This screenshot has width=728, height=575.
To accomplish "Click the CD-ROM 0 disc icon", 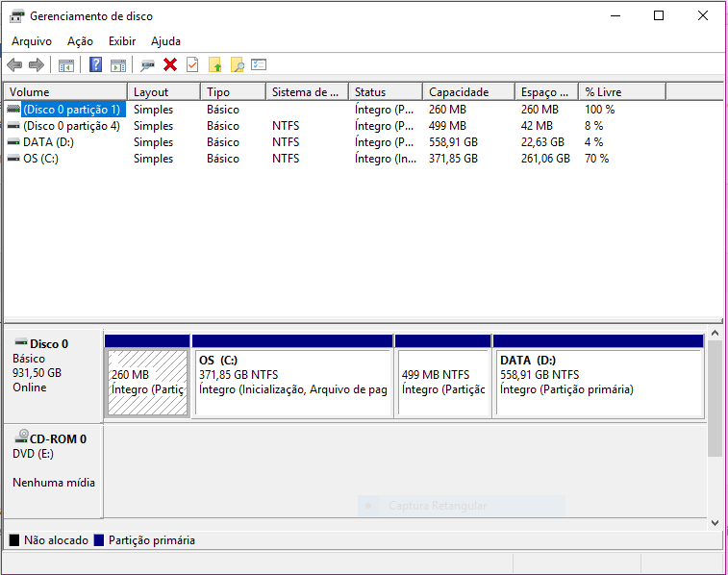I will (21, 437).
